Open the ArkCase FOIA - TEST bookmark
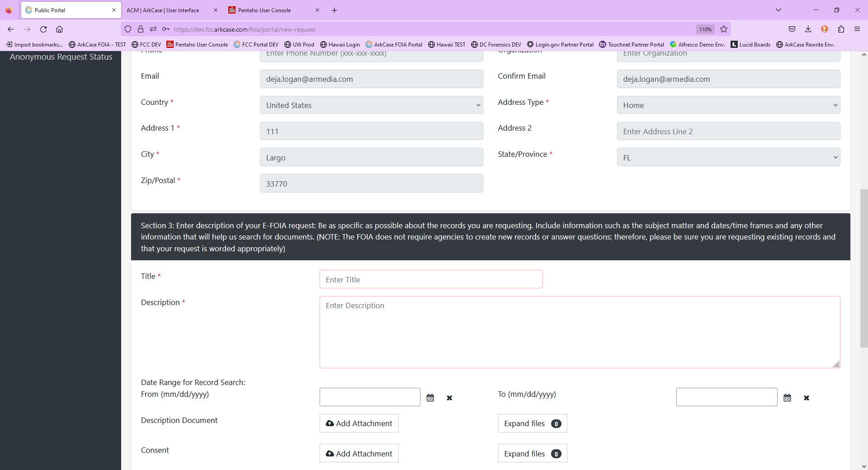The image size is (868, 470). point(97,44)
